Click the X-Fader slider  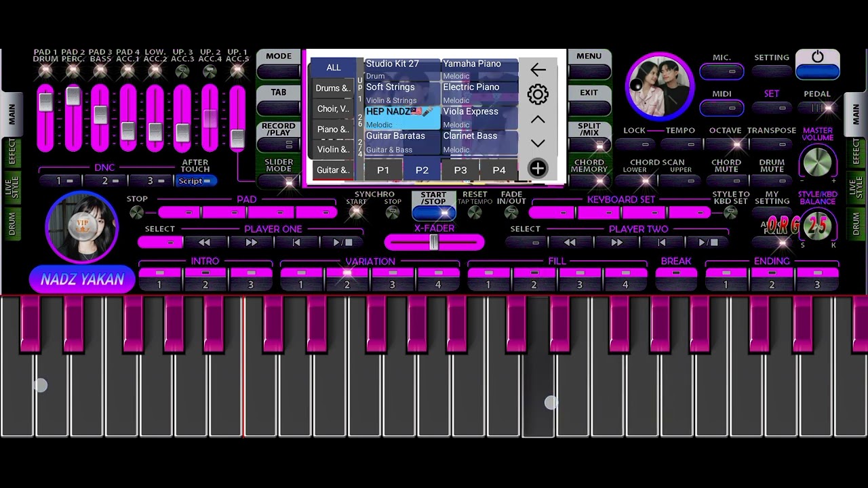click(434, 242)
